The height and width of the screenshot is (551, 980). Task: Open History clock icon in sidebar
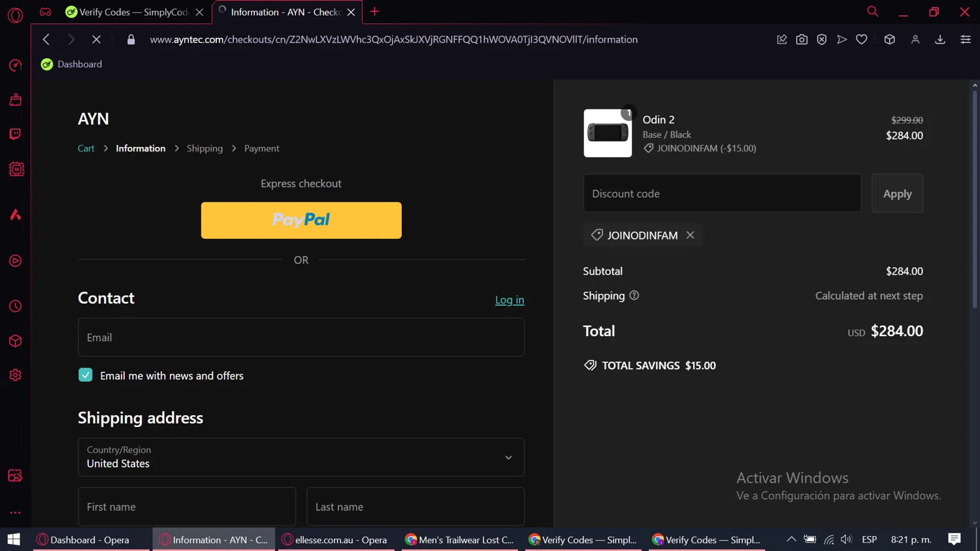(x=15, y=306)
